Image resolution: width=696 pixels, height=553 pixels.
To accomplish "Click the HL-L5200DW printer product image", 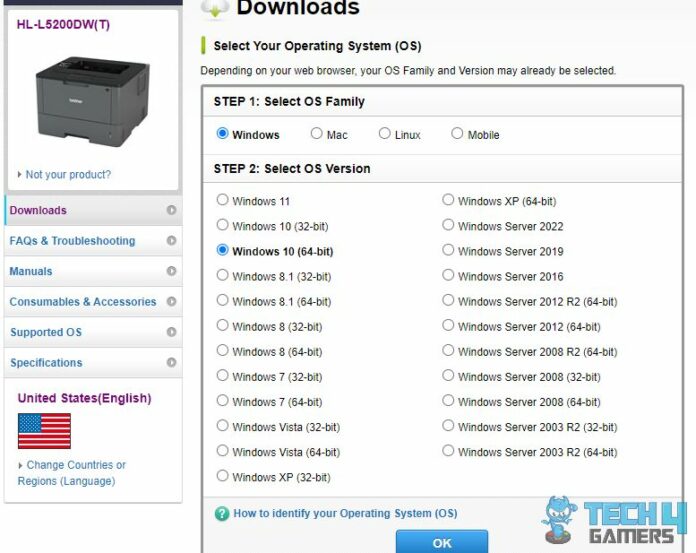I will (x=92, y=101).
